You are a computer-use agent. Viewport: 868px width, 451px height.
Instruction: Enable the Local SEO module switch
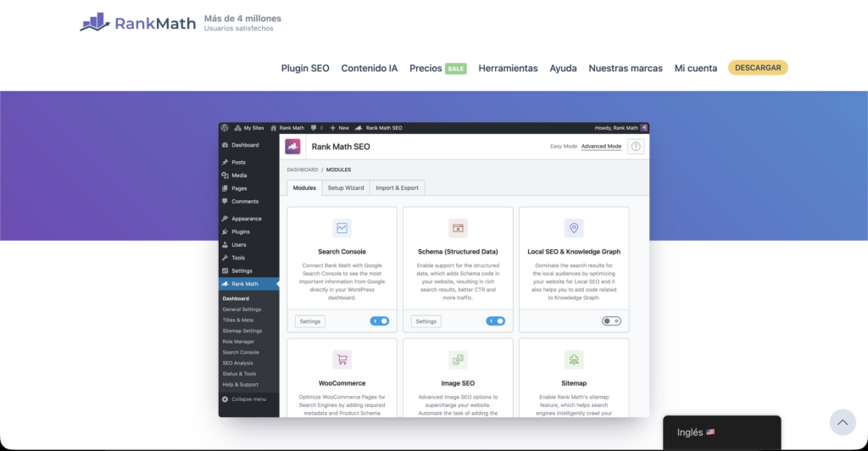(x=612, y=321)
